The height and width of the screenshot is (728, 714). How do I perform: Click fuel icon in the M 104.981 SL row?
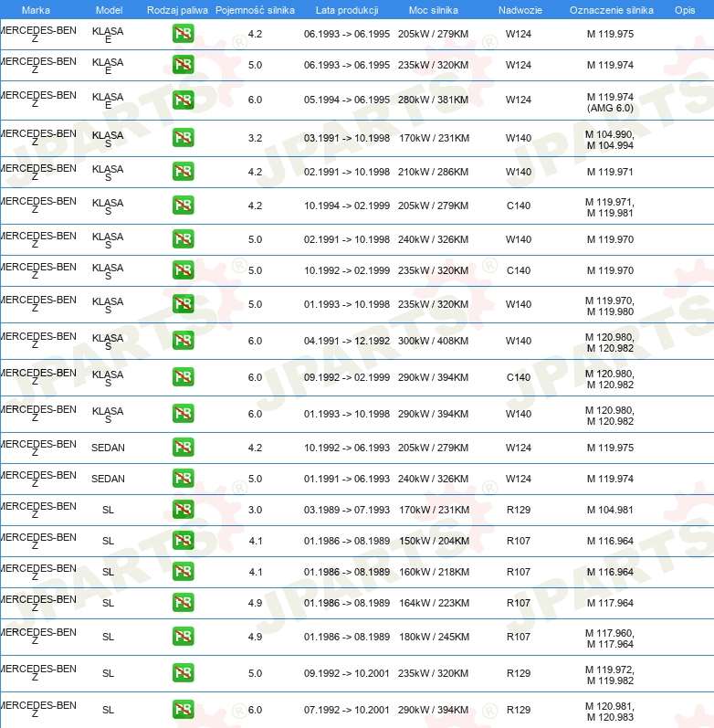(183, 510)
